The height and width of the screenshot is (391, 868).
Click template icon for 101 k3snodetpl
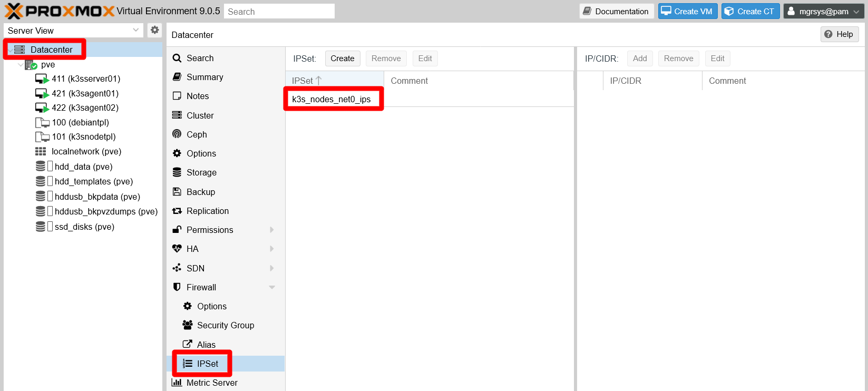pos(42,136)
